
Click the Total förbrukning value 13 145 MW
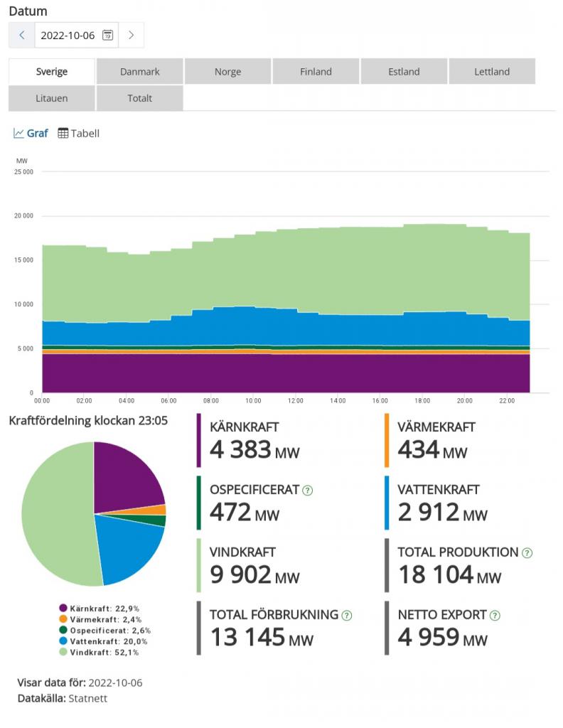point(262,638)
